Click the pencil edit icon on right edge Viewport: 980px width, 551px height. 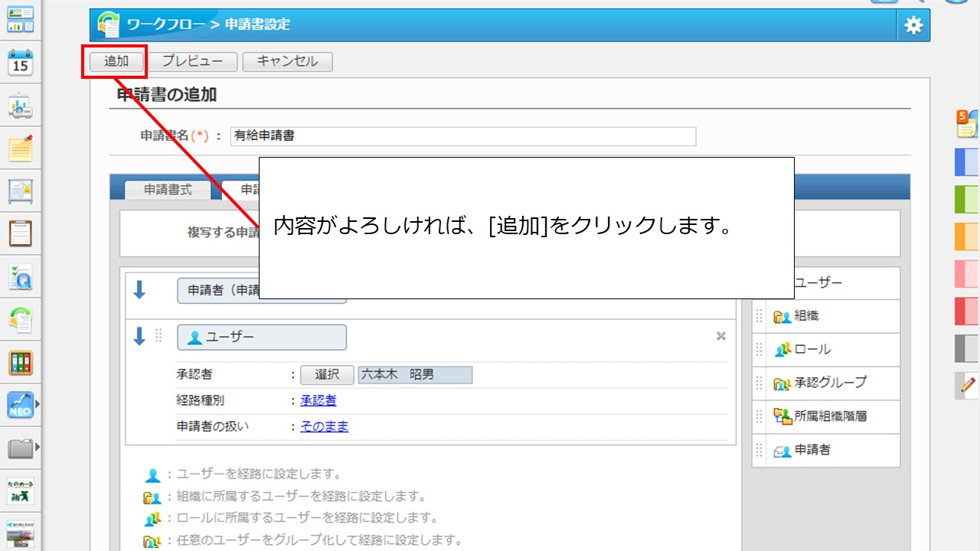[x=968, y=385]
